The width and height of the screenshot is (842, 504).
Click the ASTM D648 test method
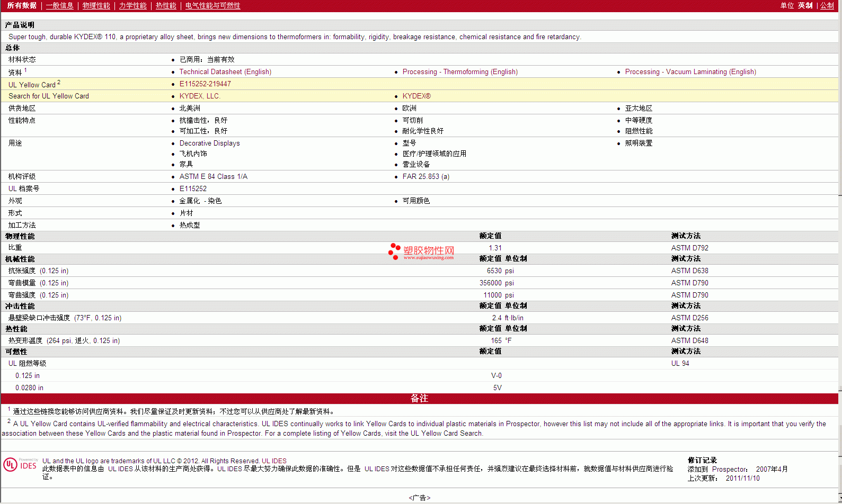pos(689,340)
